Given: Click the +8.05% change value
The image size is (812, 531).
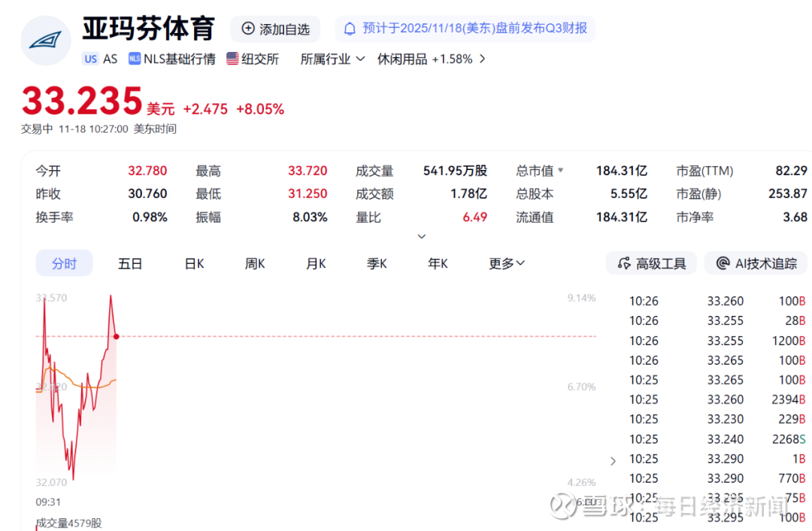Looking at the screenshot, I should click(x=260, y=109).
